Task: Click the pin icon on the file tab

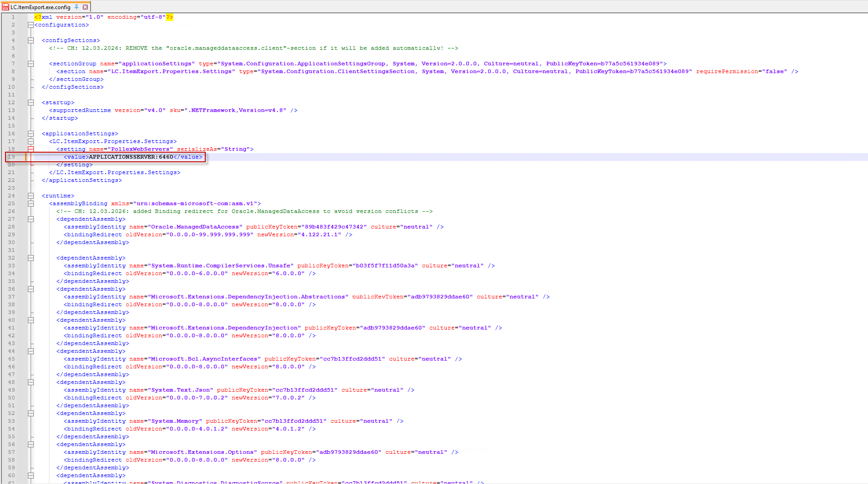Action: click(x=77, y=7)
